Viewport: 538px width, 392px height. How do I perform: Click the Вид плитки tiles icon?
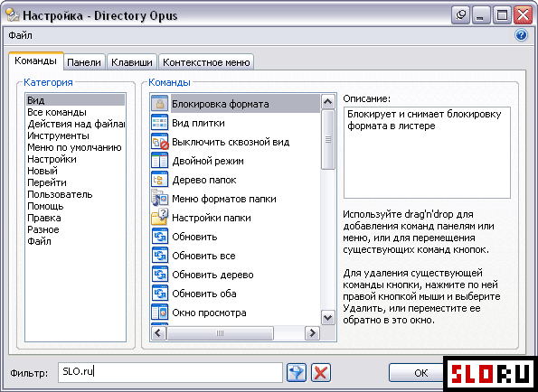click(159, 123)
